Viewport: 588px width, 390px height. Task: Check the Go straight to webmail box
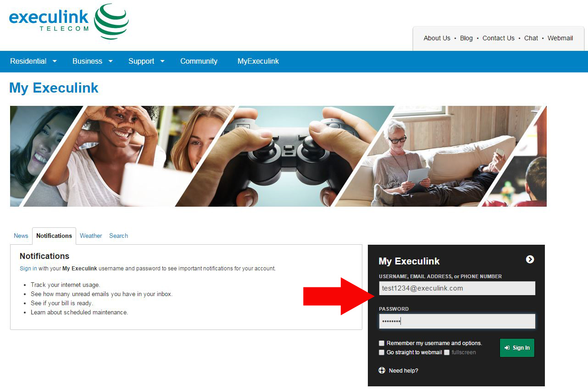point(382,352)
